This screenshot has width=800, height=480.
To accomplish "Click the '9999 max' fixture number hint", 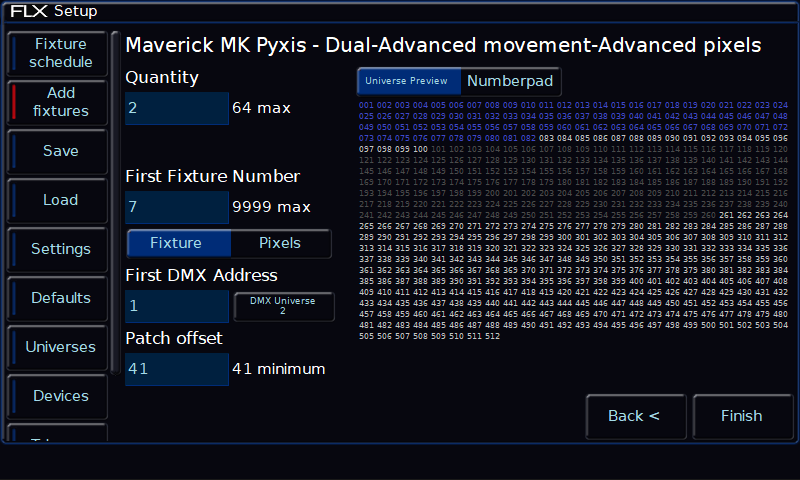I will click(x=271, y=207).
